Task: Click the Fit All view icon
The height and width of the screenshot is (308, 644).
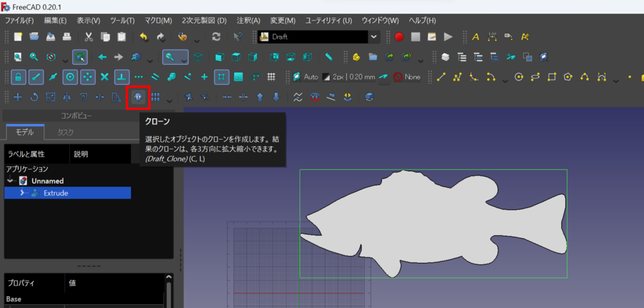Action: click(18, 57)
